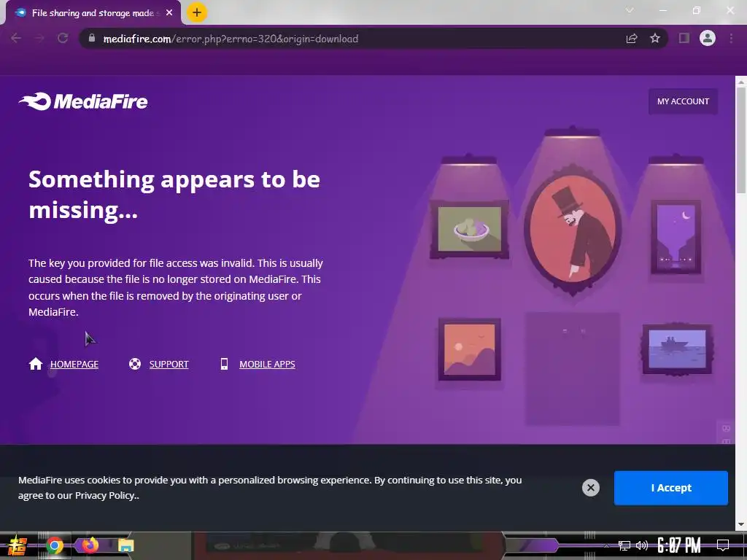Click the 6:07 PM taskbar clock
This screenshot has height=560, width=747.
(679, 545)
